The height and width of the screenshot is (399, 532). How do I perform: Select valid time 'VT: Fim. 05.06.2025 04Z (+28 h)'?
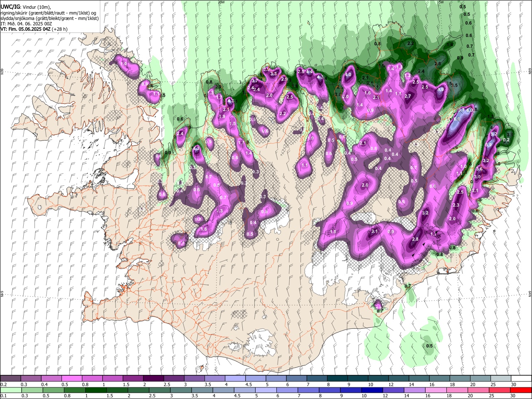(x=34, y=29)
